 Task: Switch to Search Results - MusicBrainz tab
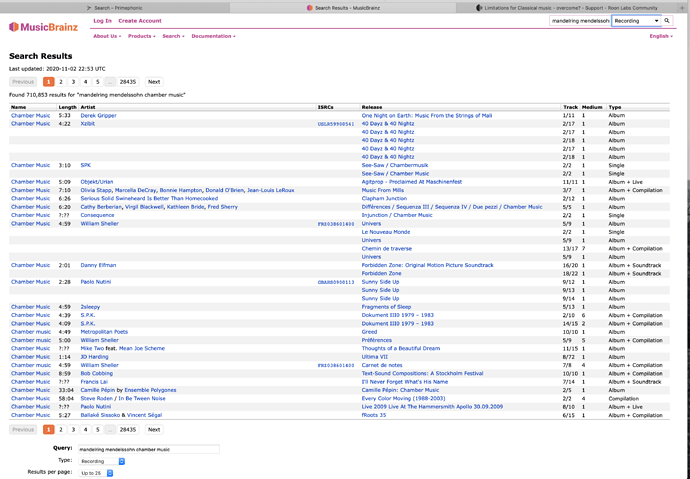(x=343, y=7)
